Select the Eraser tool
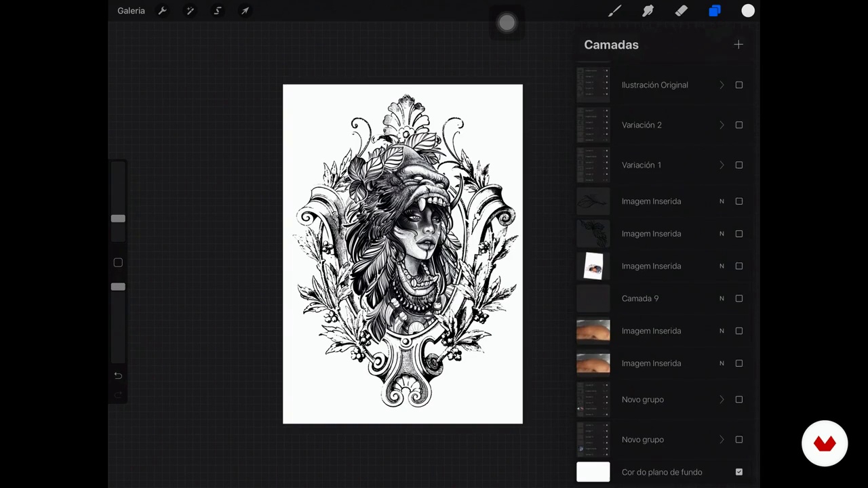 pos(681,11)
